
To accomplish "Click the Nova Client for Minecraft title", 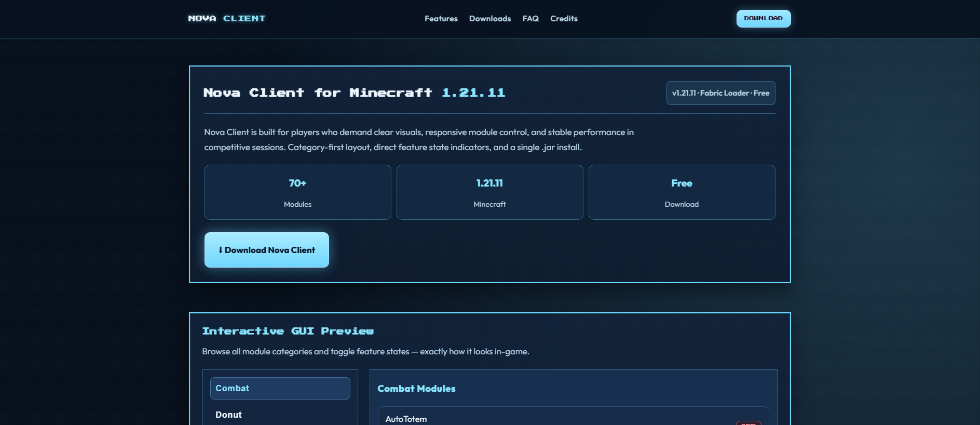I will click(355, 93).
